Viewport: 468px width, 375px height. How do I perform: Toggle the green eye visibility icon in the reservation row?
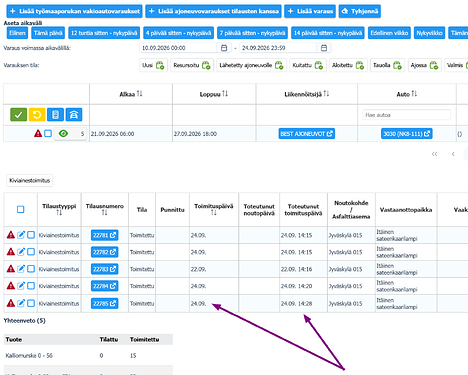pyautogui.click(x=63, y=134)
